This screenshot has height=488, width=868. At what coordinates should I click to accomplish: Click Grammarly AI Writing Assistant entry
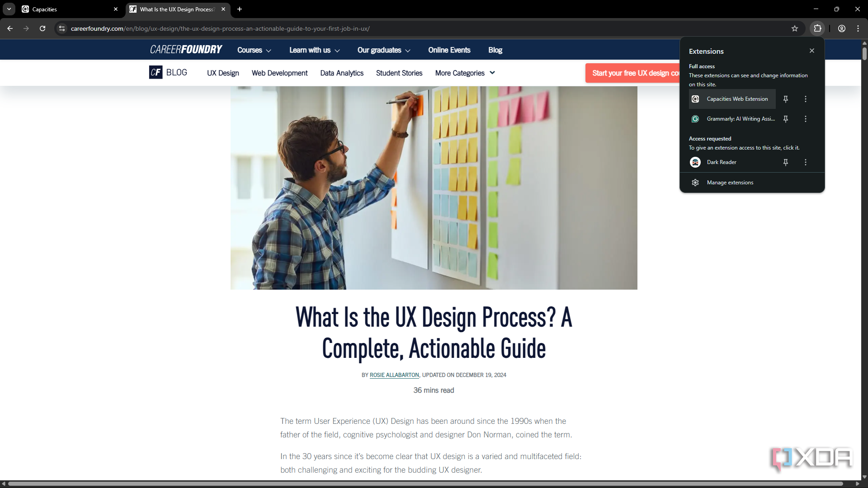tap(732, 119)
